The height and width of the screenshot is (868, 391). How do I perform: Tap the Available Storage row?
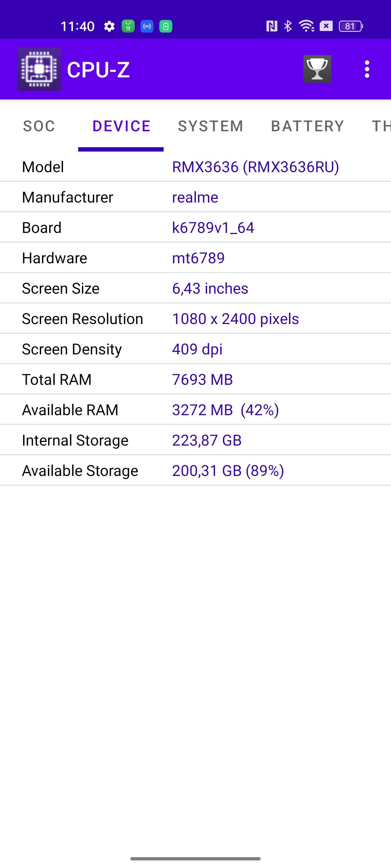pyautogui.click(x=195, y=471)
